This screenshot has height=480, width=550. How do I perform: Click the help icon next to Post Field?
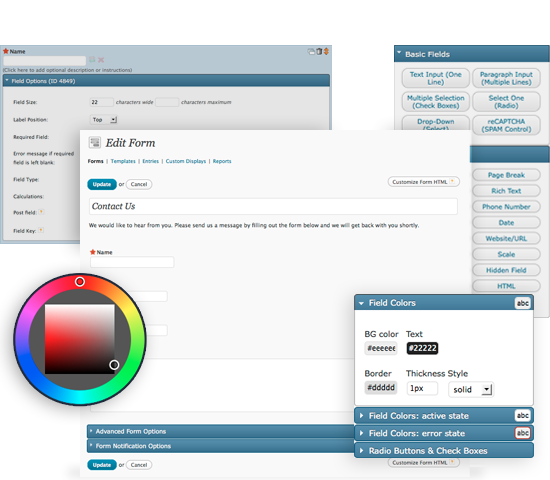(41, 212)
